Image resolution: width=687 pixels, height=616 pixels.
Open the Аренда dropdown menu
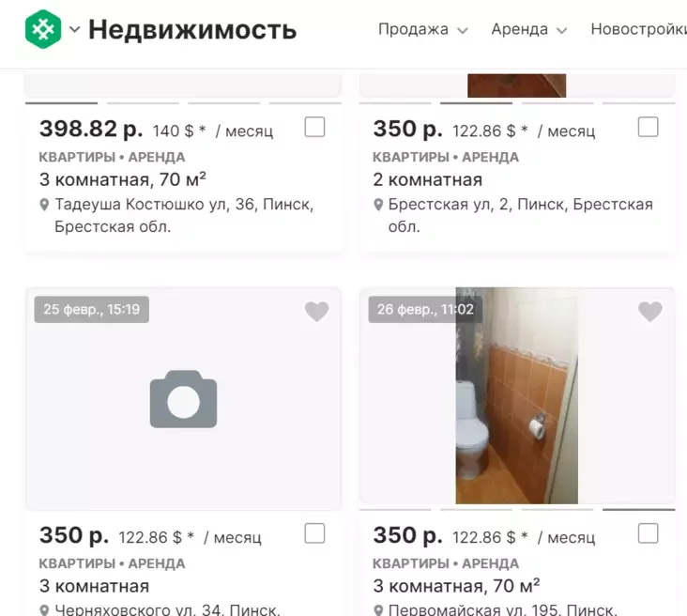[x=528, y=29]
